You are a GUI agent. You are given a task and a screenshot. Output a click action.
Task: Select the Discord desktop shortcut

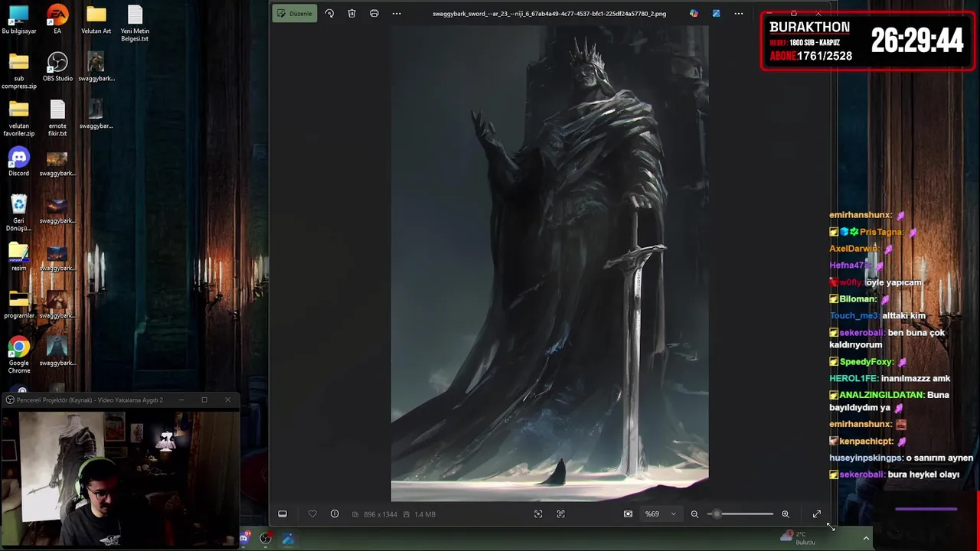18,162
